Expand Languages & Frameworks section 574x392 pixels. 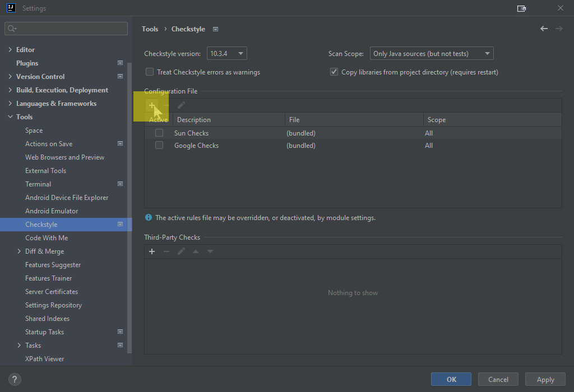pyautogui.click(x=10, y=104)
